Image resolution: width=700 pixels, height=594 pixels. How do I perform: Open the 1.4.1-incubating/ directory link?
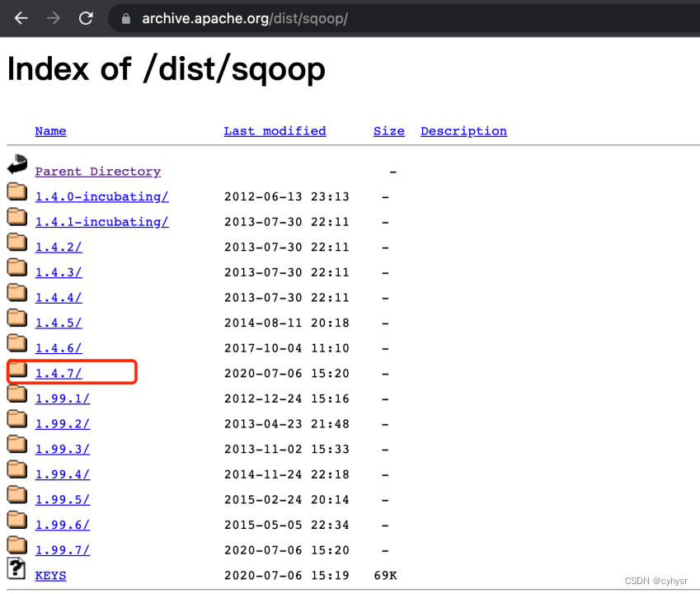click(101, 222)
